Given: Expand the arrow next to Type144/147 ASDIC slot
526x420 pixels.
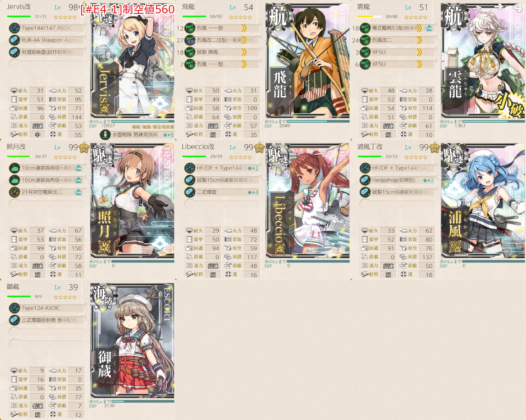Looking at the screenshot, I should (x=85, y=25).
